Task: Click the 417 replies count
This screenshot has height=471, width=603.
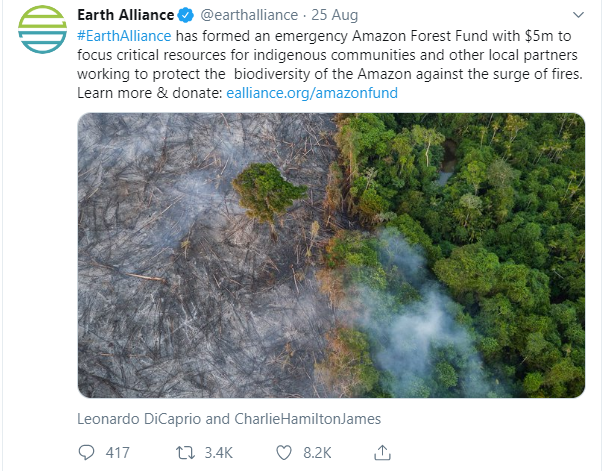Action: click(118, 453)
